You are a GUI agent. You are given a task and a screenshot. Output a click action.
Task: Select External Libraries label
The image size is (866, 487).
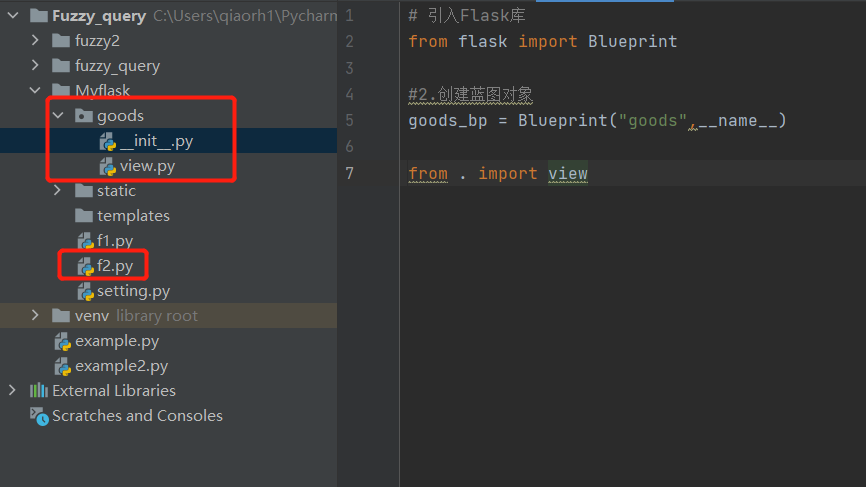point(114,391)
